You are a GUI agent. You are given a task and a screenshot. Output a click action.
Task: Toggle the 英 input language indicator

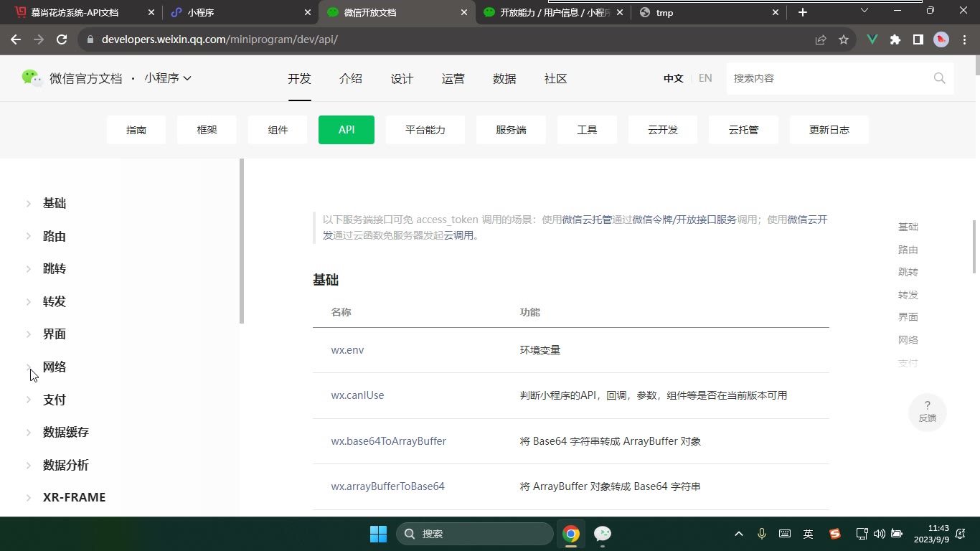809,534
